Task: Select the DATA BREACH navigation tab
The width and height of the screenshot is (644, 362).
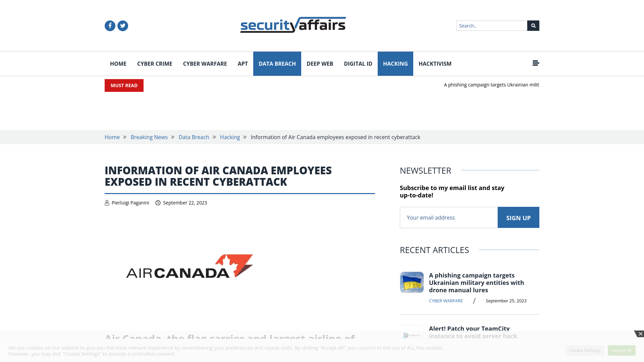Action: [277, 63]
